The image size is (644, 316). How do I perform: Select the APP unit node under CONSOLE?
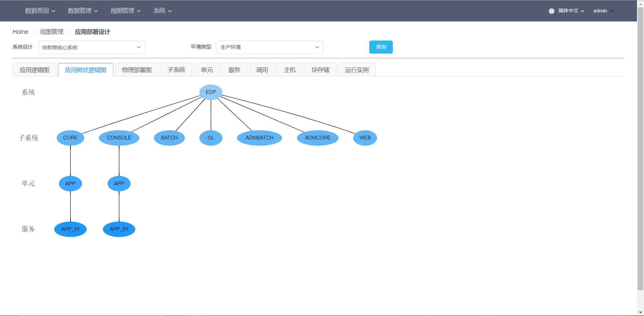[x=119, y=184]
